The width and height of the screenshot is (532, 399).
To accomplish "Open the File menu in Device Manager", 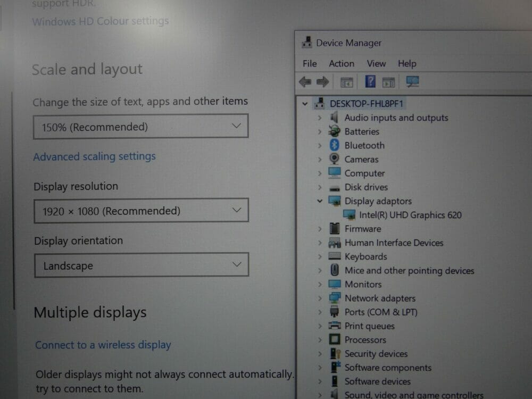I will [310, 63].
